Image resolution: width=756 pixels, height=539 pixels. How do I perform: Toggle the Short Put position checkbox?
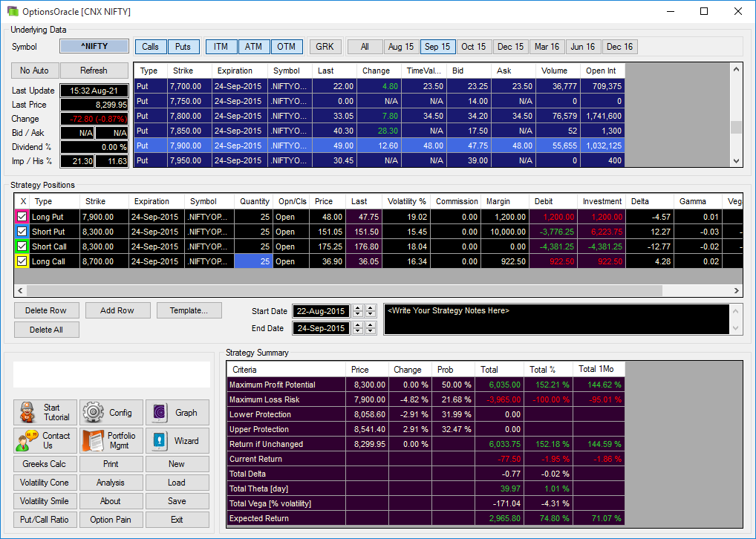tap(22, 232)
